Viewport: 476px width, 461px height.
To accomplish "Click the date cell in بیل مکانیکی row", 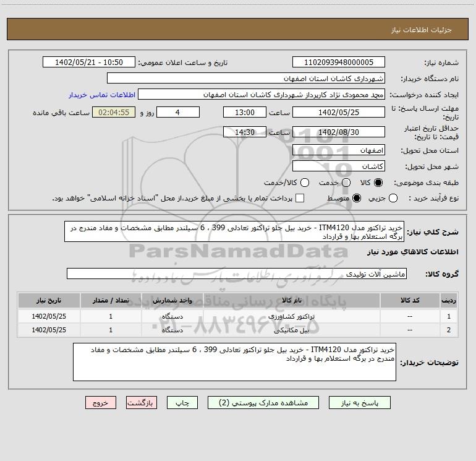I will point(49,330).
